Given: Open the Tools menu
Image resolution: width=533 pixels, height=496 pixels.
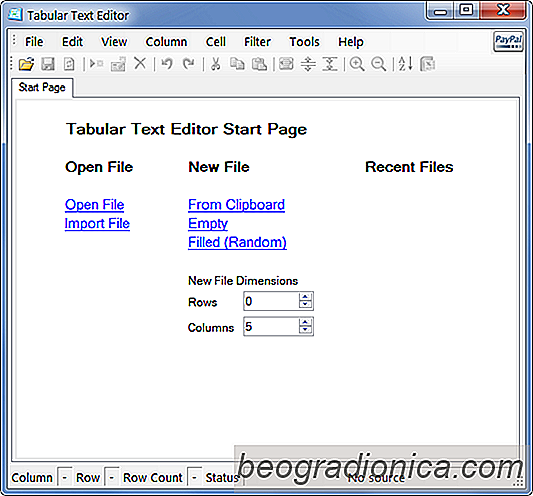Looking at the screenshot, I should point(304,42).
